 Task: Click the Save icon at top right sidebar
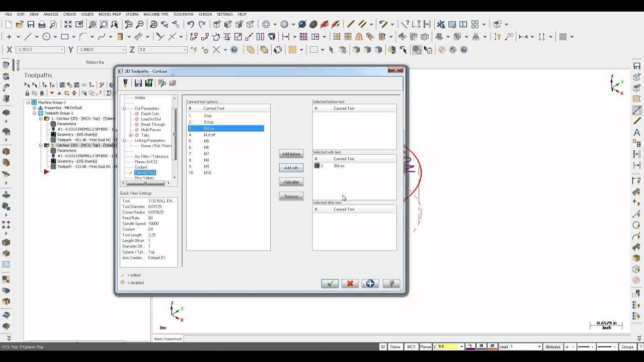click(637, 66)
